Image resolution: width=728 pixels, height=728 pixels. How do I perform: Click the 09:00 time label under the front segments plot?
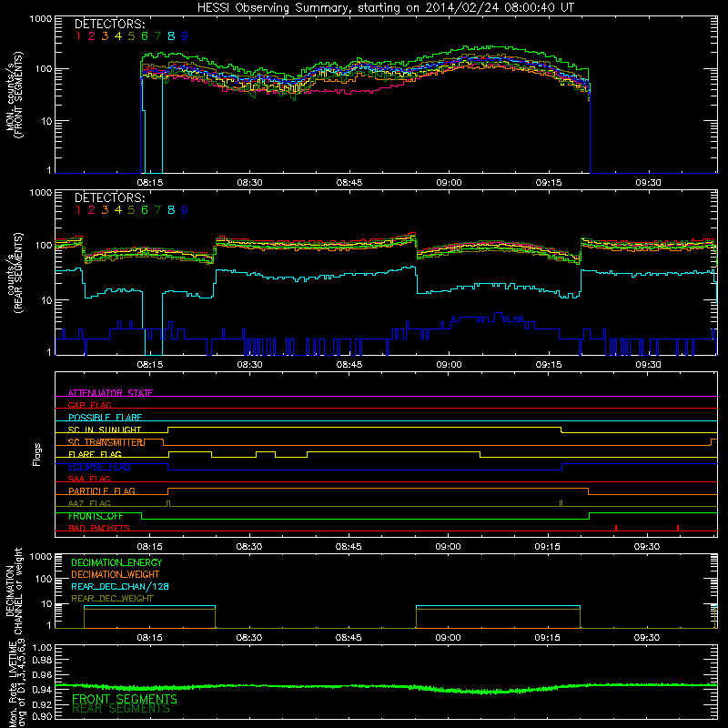[449, 183]
